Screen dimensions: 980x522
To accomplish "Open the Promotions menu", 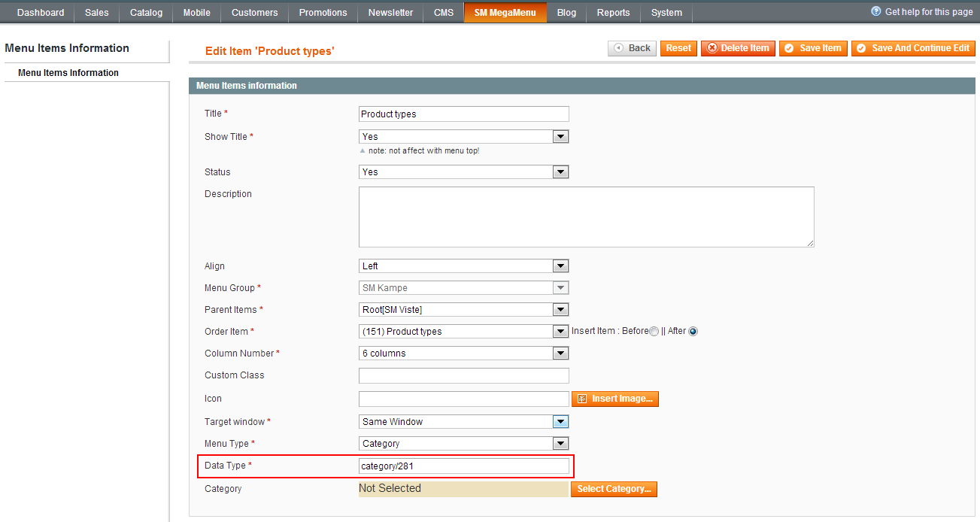I will click(x=323, y=13).
